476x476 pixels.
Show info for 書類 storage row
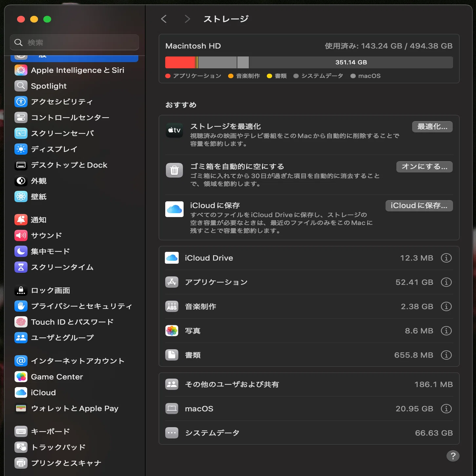click(446, 355)
